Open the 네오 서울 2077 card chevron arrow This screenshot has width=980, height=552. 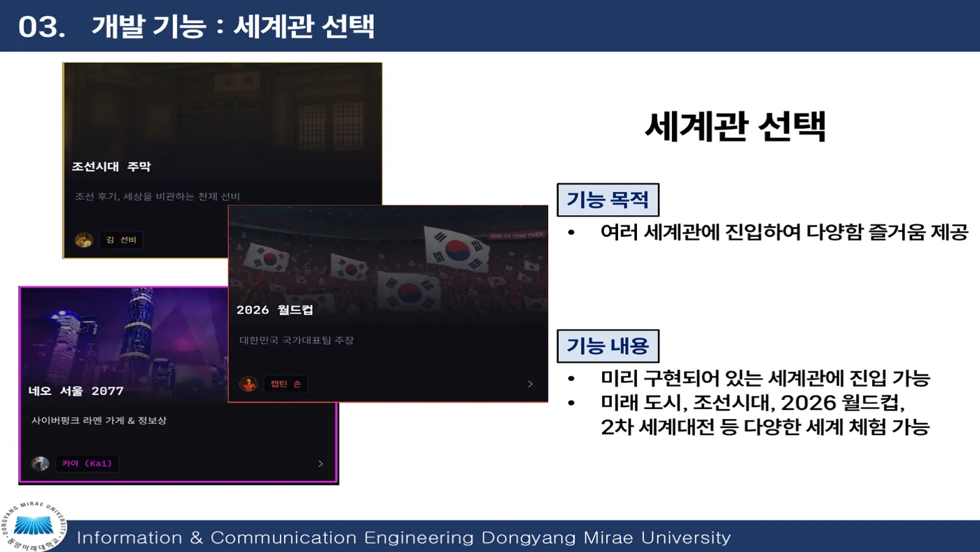point(321,464)
